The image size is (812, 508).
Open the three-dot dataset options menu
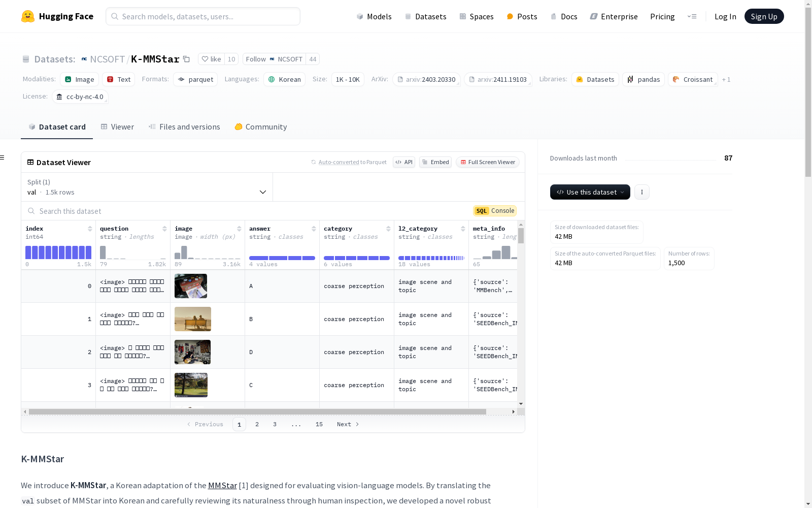coord(642,192)
